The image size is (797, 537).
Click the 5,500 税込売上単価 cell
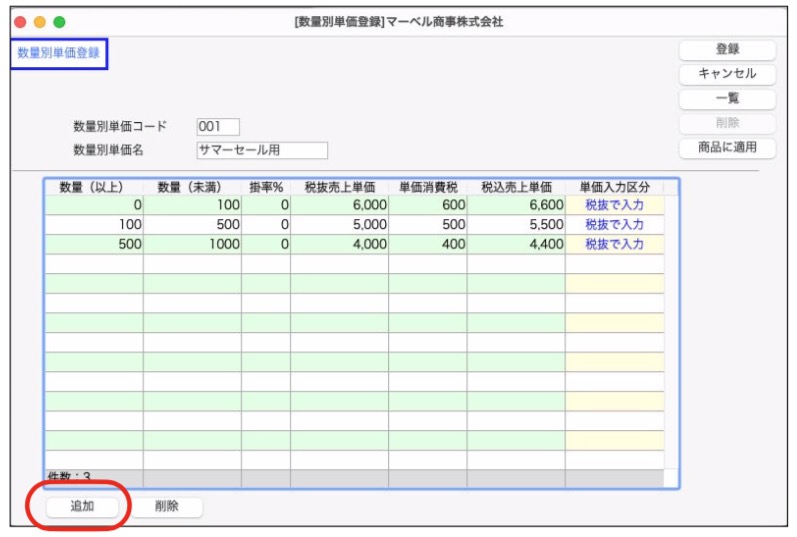(515, 225)
